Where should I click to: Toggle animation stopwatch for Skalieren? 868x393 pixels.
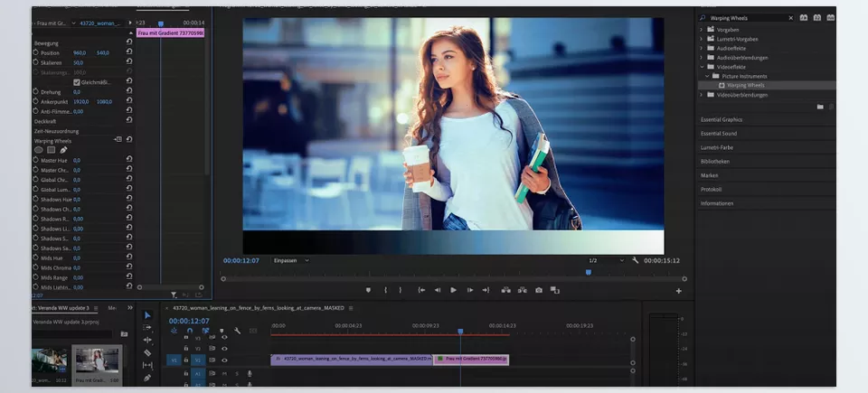(36, 62)
